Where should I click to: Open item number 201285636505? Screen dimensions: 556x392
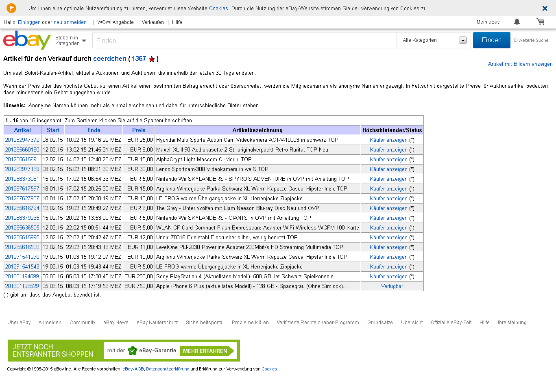22,227
